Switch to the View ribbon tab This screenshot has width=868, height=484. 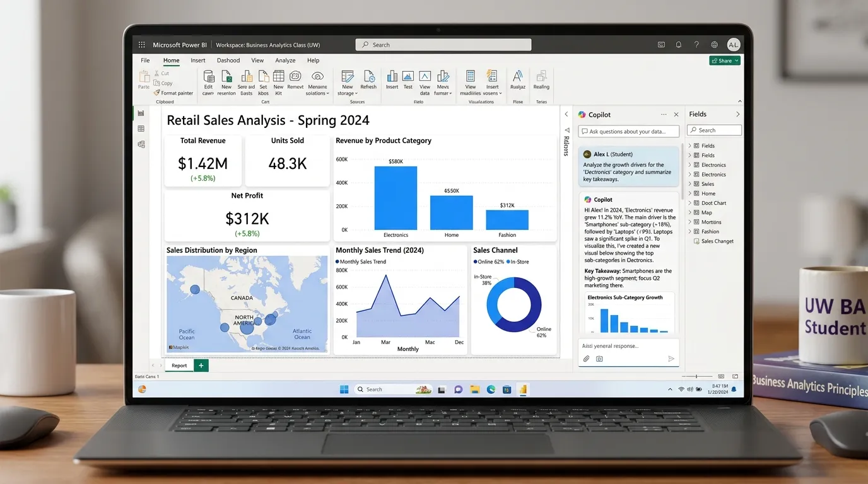point(257,60)
